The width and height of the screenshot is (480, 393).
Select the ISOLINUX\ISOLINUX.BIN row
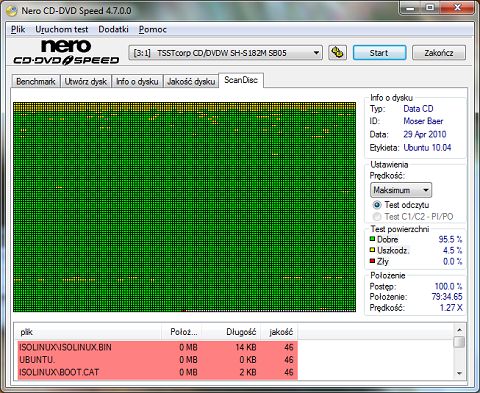pyautogui.click(x=157, y=347)
